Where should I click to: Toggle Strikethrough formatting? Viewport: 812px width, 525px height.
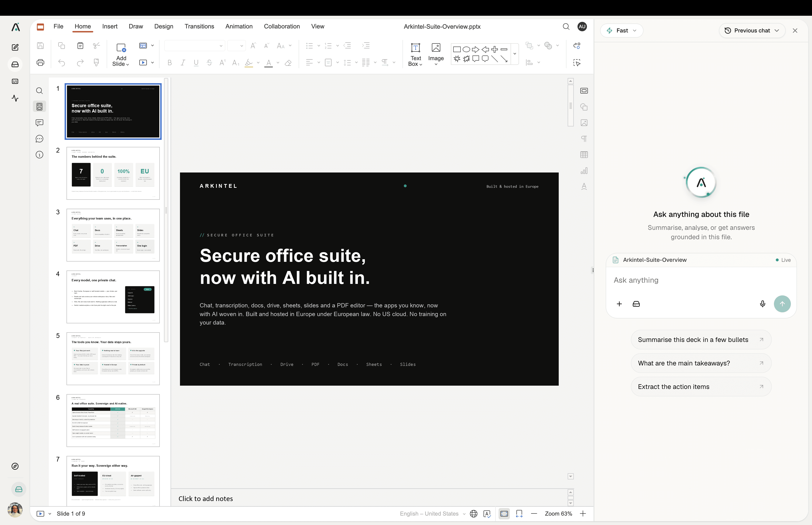coord(209,63)
